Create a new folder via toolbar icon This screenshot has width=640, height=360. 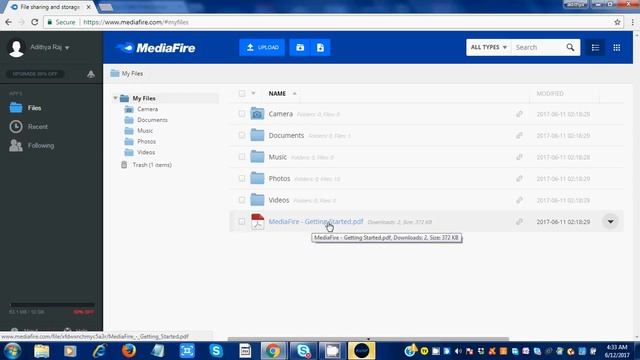click(x=300, y=48)
